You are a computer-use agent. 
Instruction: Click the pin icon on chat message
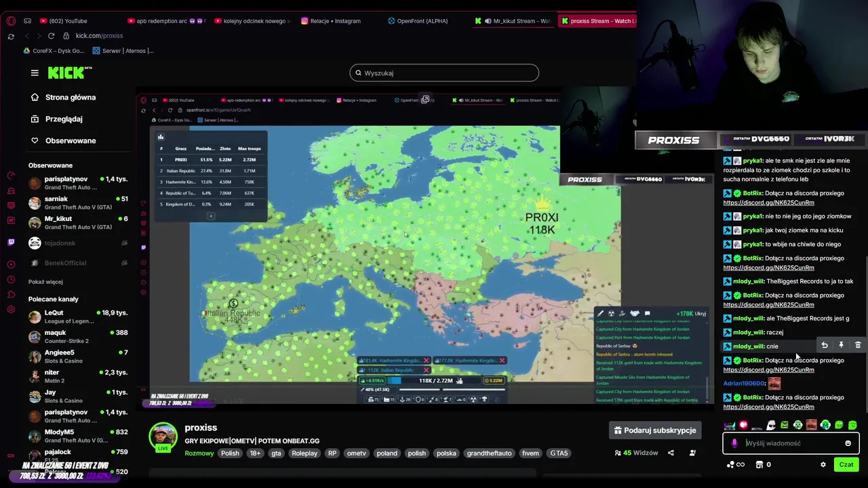[841, 346]
